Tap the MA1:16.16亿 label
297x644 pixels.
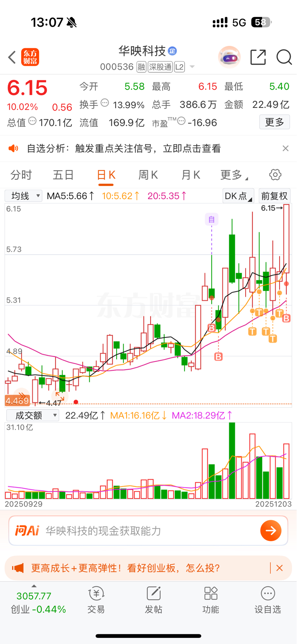point(138,415)
